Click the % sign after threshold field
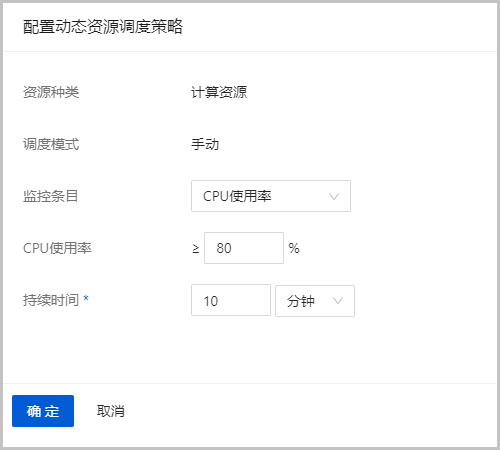The image size is (500, 450). [294, 248]
